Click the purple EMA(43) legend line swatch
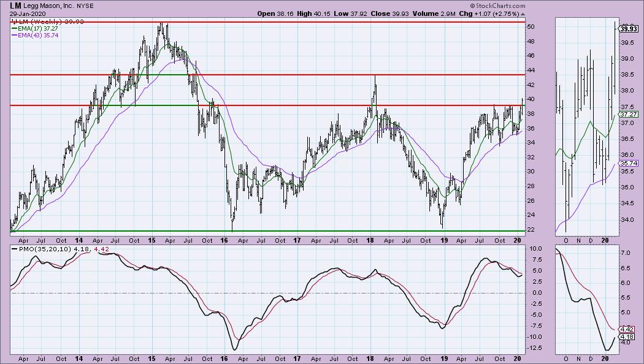The height and width of the screenshot is (364, 644). point(14,36)
